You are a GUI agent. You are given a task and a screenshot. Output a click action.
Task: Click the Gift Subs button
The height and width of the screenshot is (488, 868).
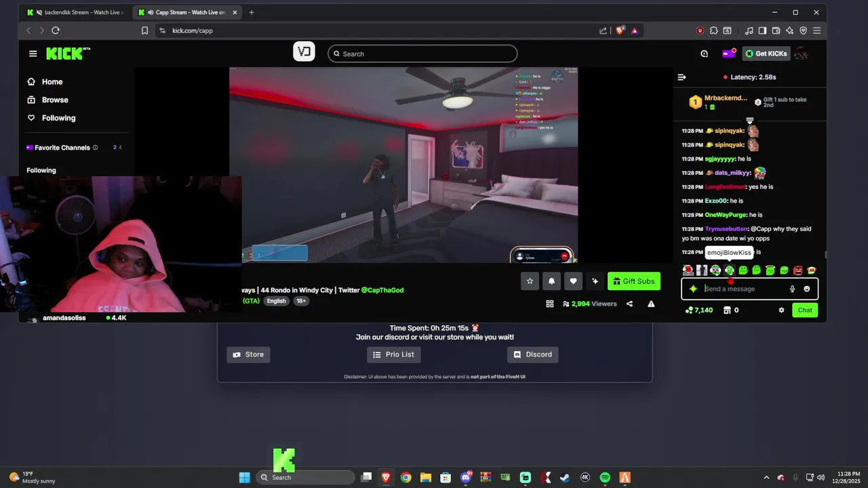coord(634,281)
